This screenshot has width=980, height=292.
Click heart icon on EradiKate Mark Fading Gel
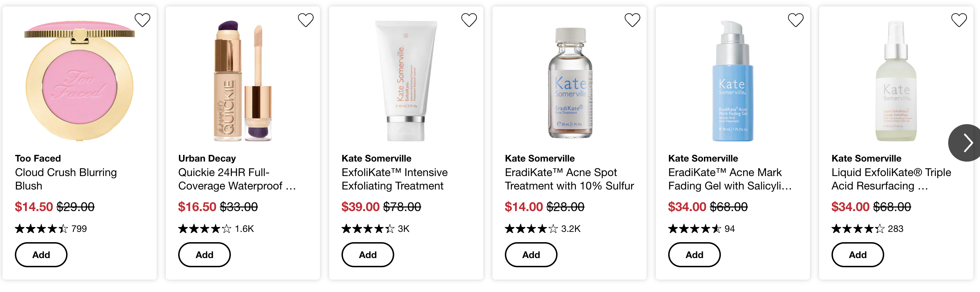coord(795,20)
